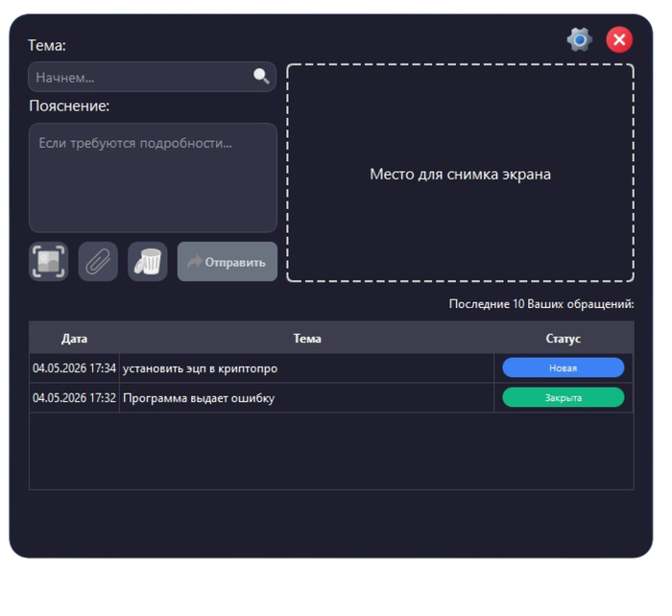The height and width of the screenshot is (616, 672).
Task: Click the Статус column header
Action: pos(564,339)
